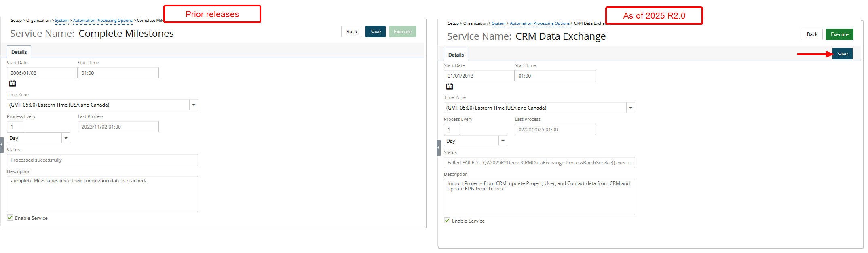Viewport: 868px width, 253px height.
Task: Toggle Enable Service in Complete Milestones
Action: point(10,217)
